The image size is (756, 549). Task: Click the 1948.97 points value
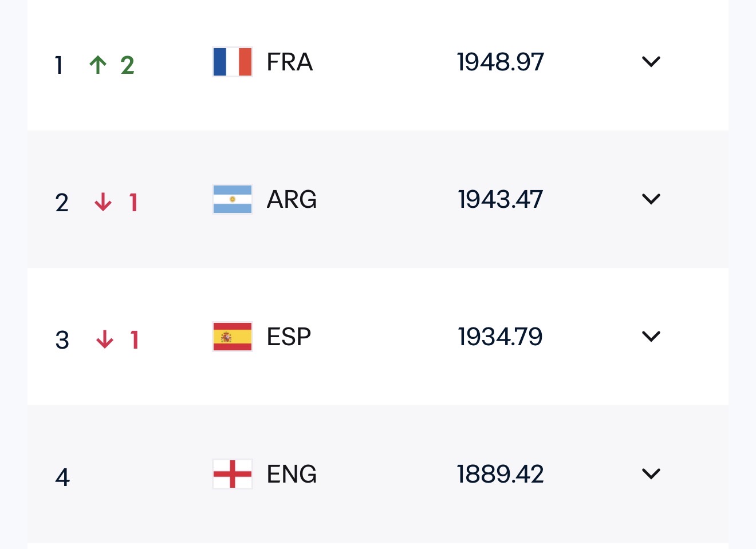[501, 62]
